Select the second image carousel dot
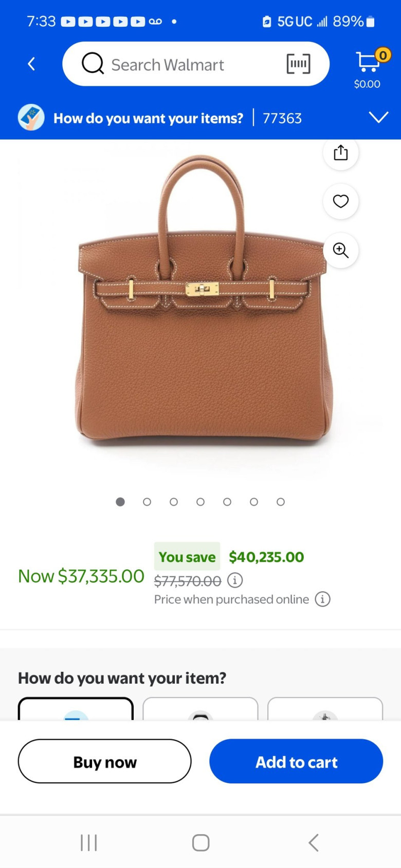This screenshot has height=868, width=401. tap(147, 502)
